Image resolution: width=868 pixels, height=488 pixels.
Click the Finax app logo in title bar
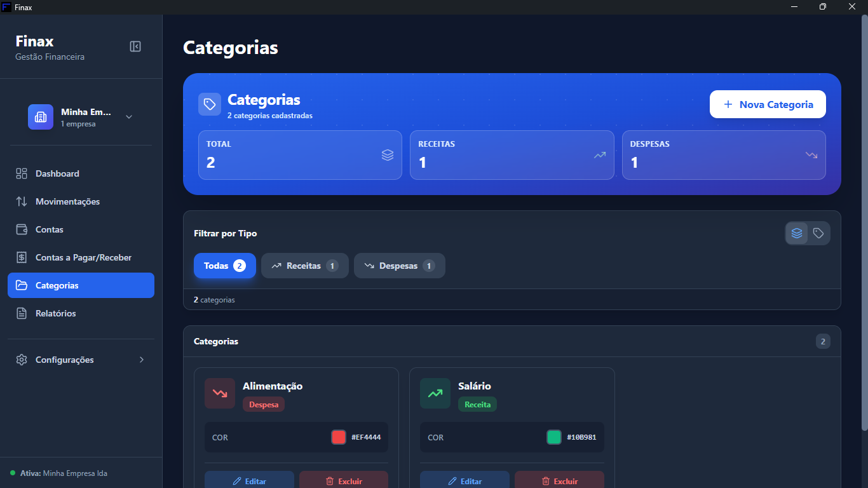[6, 7]
